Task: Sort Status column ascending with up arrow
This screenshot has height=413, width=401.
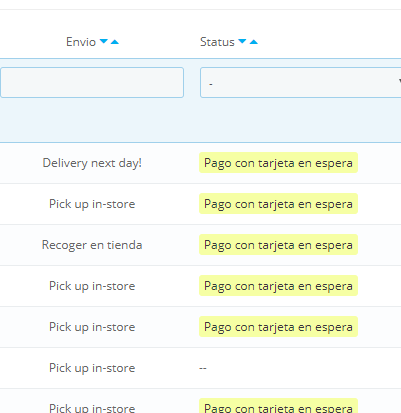Action: (254, 42)
